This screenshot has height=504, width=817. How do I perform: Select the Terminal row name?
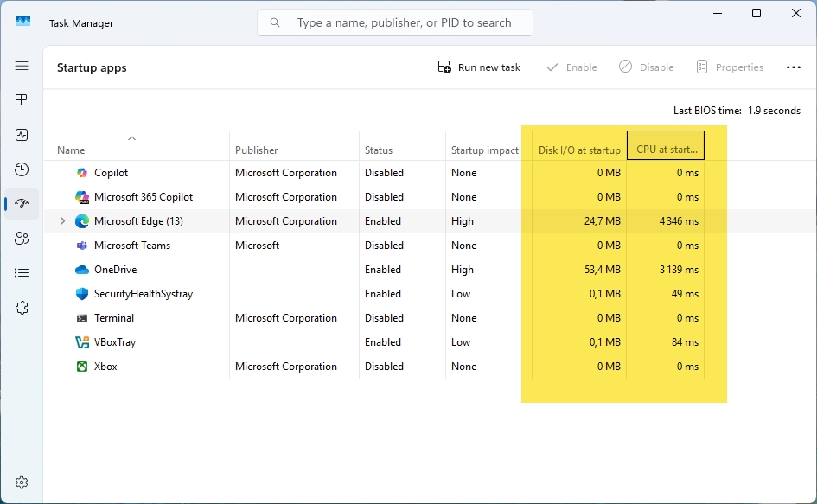[x=113, y=318]
